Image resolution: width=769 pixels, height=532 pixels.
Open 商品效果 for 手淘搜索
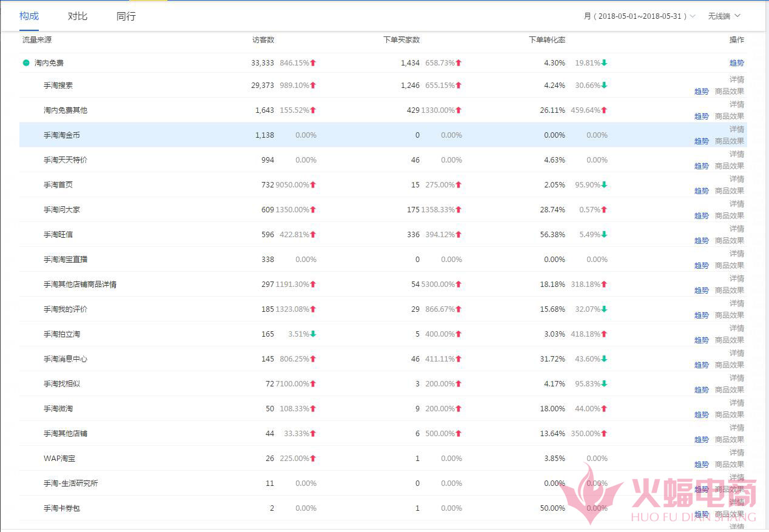(x=730, y=92)
